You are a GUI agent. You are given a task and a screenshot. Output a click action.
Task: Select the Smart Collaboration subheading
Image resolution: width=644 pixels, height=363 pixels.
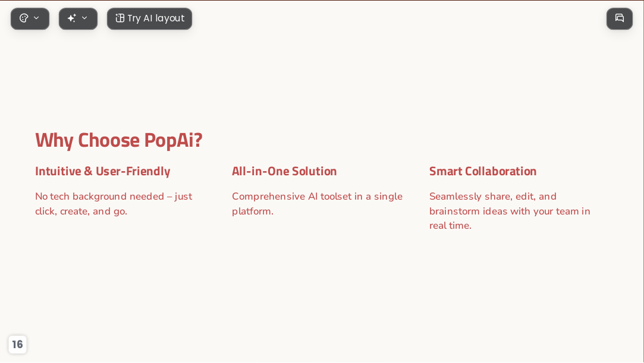click(483, 171)
